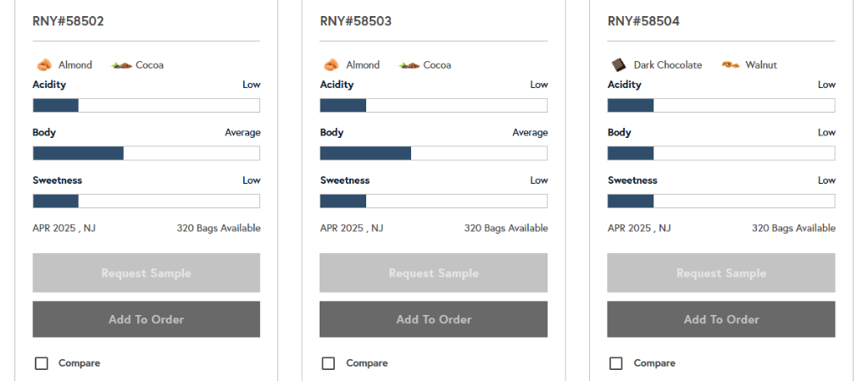Click the Dark Chocolate icon on RNY#58504
Viewport: 868px width, 381px height.
[619, 65]
